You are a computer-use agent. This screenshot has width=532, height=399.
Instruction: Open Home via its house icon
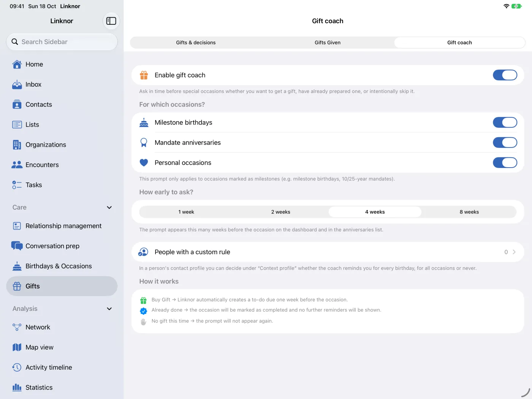point(17,64)
